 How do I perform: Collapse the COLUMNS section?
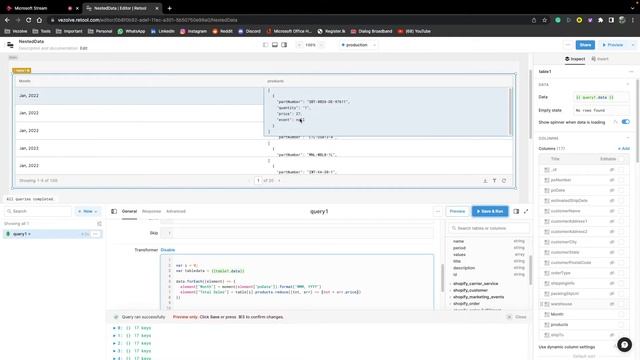point(628,138)
